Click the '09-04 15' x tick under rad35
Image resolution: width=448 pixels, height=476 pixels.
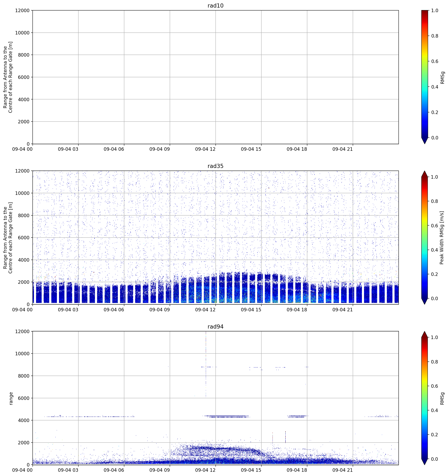251,310
